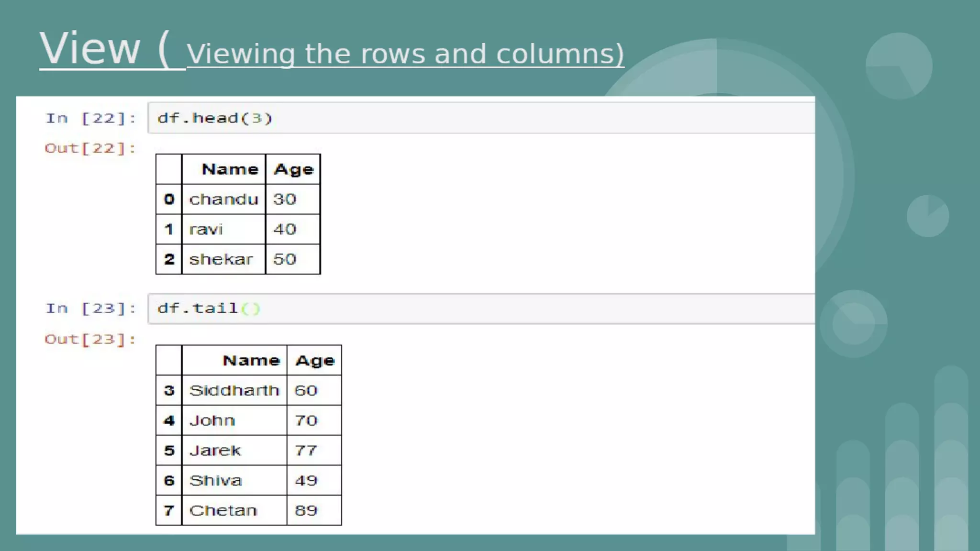Click the df.tail() code input cell

(481, 309)
